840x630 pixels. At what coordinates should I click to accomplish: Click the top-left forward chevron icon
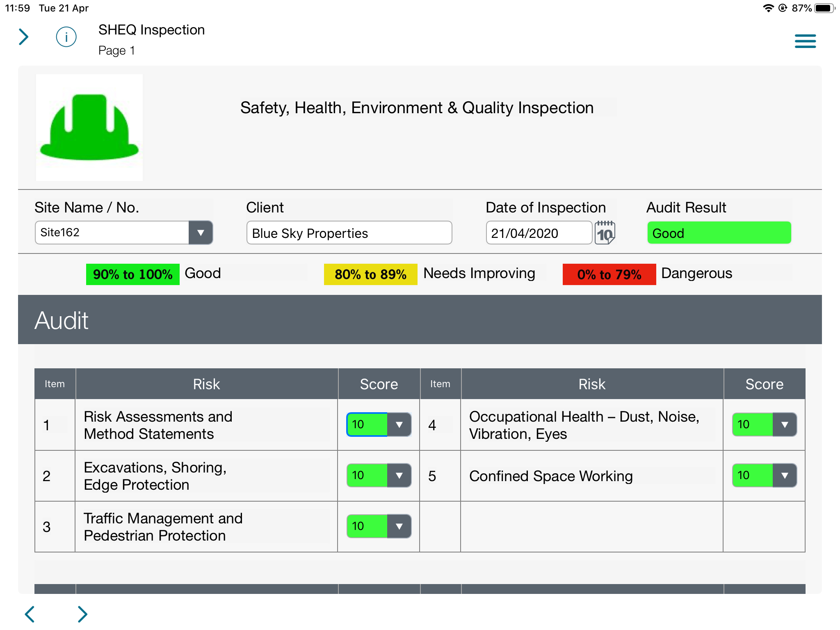point(24,37)
